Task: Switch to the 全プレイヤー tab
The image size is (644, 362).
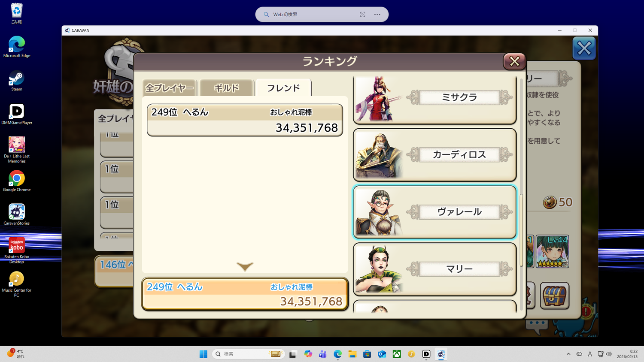Action: coord(170,88)
